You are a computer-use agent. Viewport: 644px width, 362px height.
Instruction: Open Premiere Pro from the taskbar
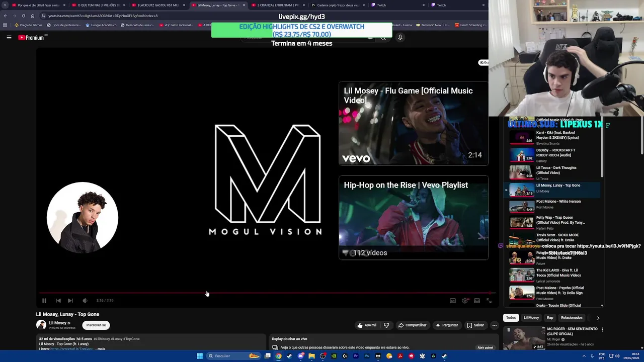pyautogui.click(x=356, y=356)
